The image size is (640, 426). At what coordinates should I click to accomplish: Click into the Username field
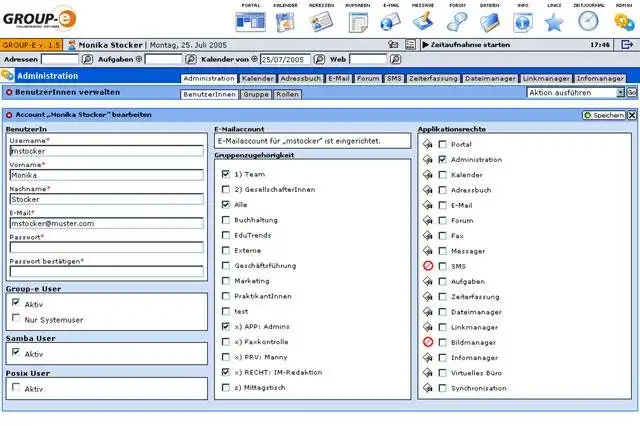click(107, 151)
